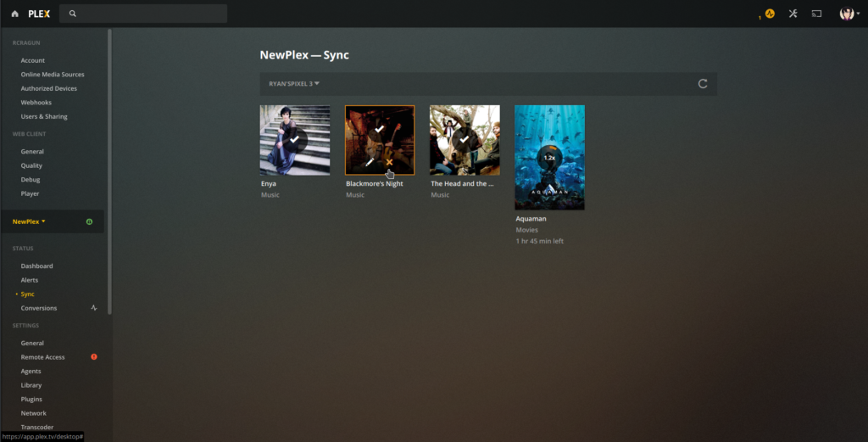
Task: Go to Plex home icon
Action: point(15,14)
